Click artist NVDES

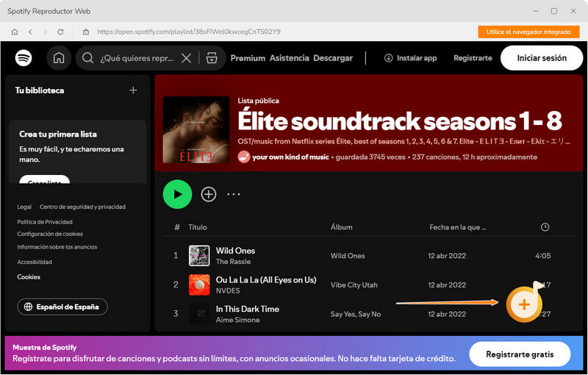coord(228,290)
